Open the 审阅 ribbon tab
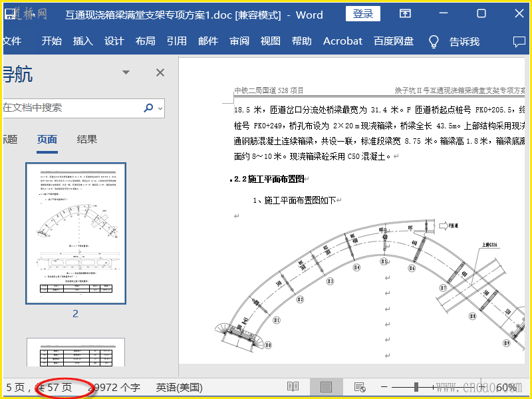532x399 pixels. point(239,41)
